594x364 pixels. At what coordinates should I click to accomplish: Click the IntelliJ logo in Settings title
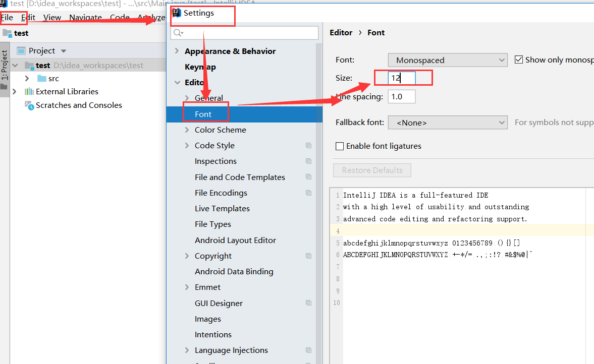pos(177,13)
